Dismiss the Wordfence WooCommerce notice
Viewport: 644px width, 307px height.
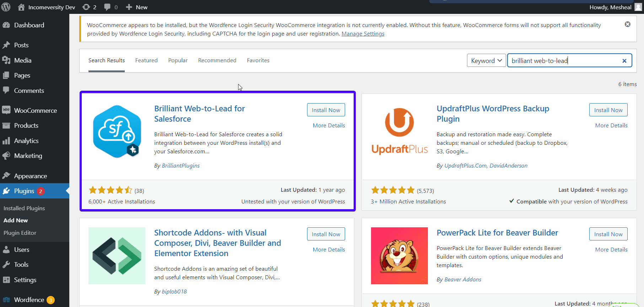click(628, 24)
